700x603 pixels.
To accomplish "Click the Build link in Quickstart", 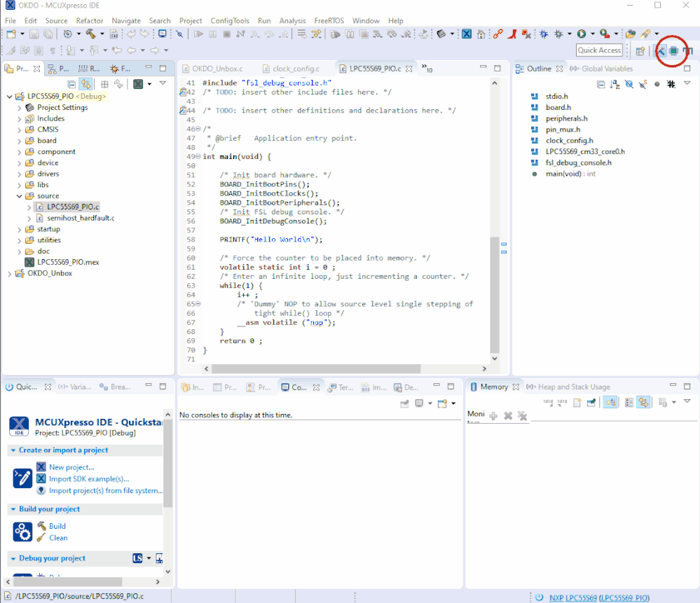I will point(57,526).
